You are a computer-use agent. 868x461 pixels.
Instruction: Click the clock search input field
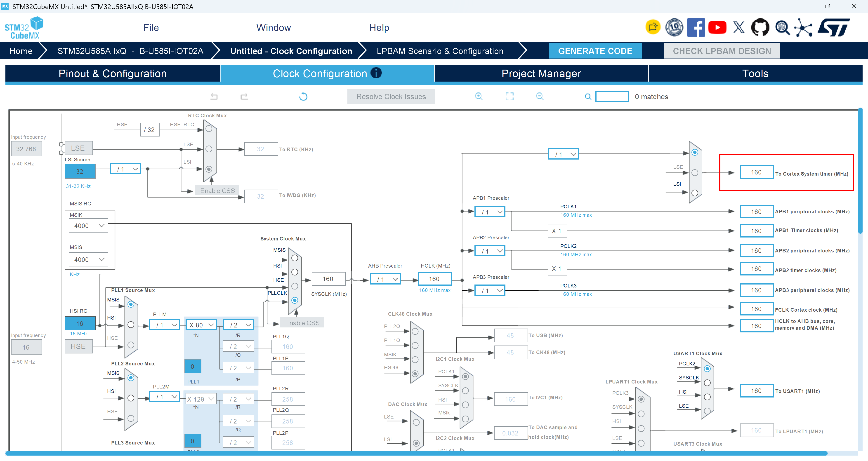(612, 96)
